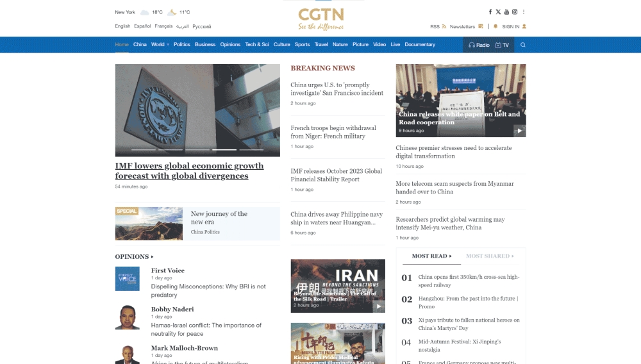Switch language to Русский
The height and width of the screenshot is (364, 641).
coord(202,26)
